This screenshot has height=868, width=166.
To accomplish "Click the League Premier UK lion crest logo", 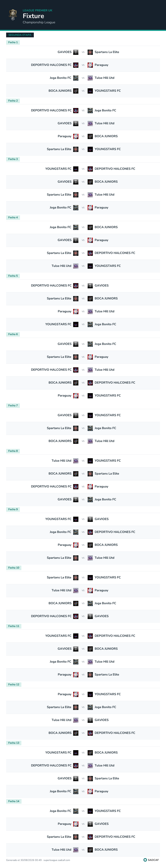I will [13, 15].
